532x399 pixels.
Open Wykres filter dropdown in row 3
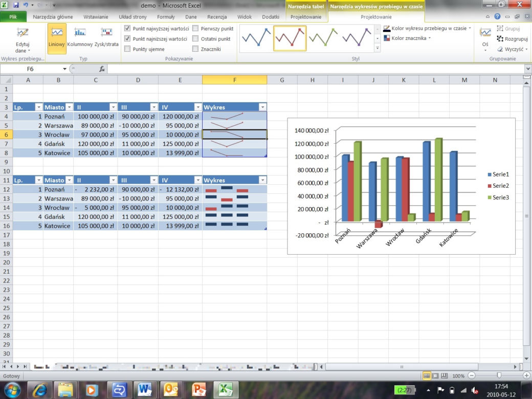point(262,107)
